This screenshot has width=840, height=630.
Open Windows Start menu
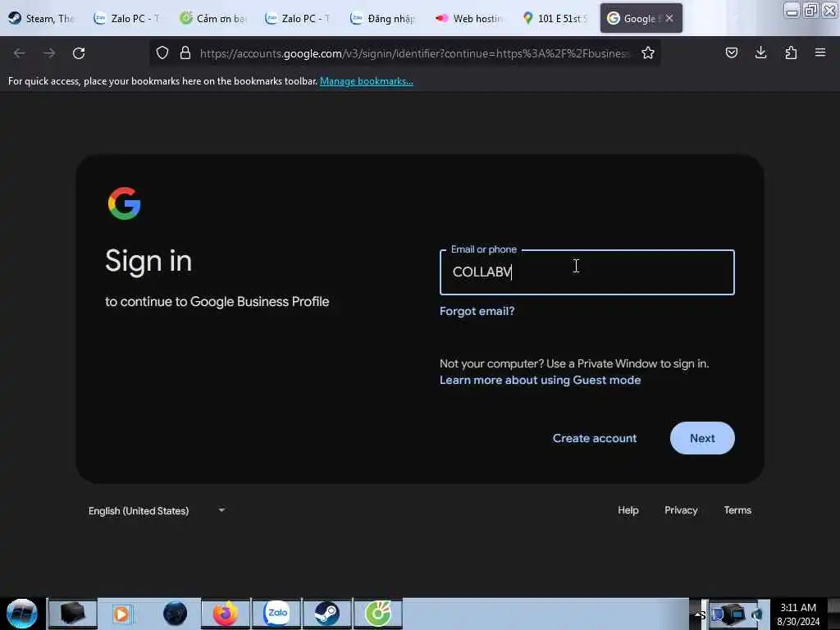point(22,614)
